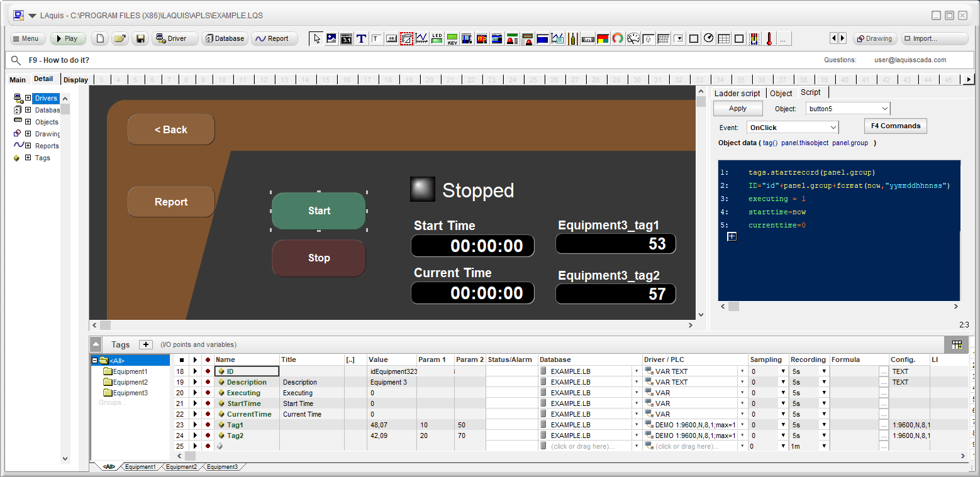This screenshot has width=980, height=477.
Task: Expand the Reports tree node
Action: pos(28,146)
